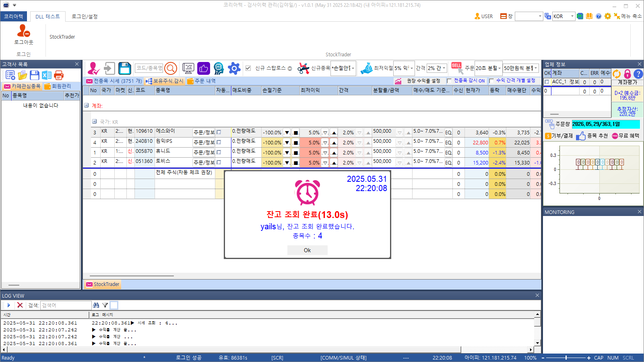The width and height of the screenshot is (644, 362).
Task: Click the AI head icon in toolbar
Action: (x=219, y=68)
